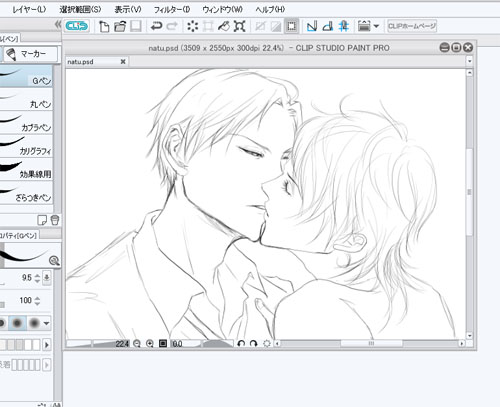500x407 pixels.
Task: Expand the clapperboard icon dropdown arrow
Action: (376, 26)
